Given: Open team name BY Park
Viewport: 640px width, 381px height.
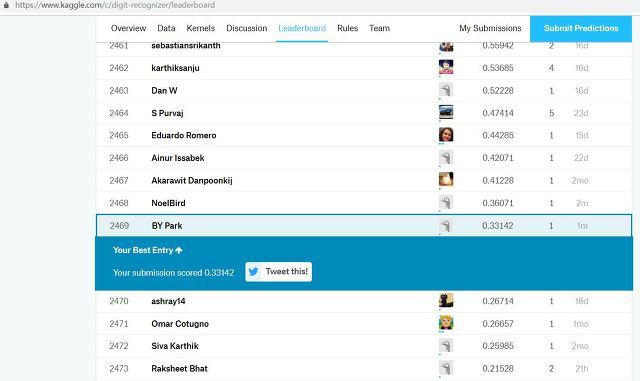Looking at the screenshot, I should [x=167, y=226].
